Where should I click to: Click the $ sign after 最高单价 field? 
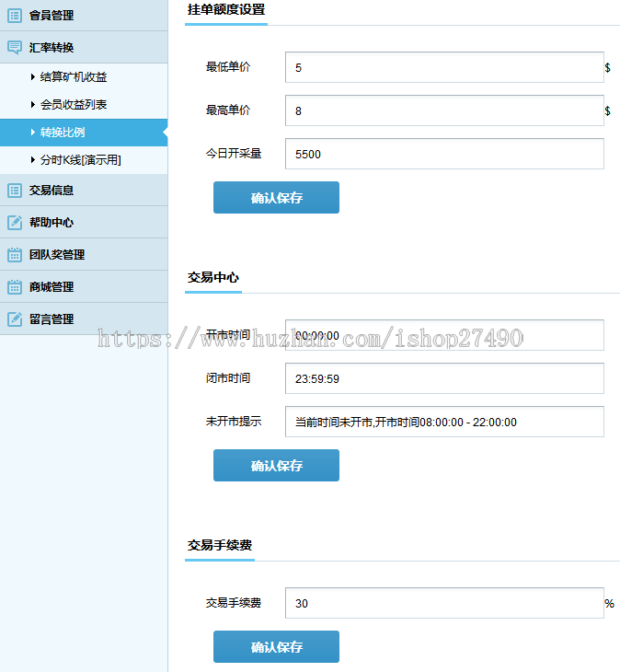(x=608, y=111)
